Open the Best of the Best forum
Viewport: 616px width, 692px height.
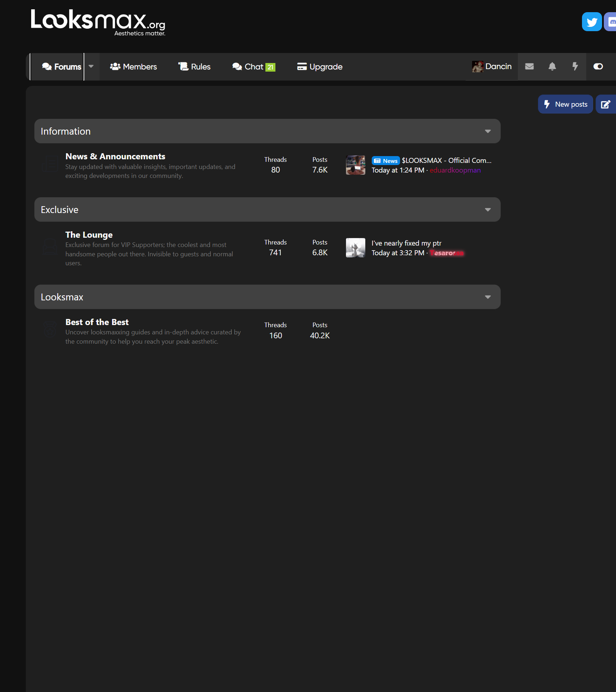coord(97,322)
